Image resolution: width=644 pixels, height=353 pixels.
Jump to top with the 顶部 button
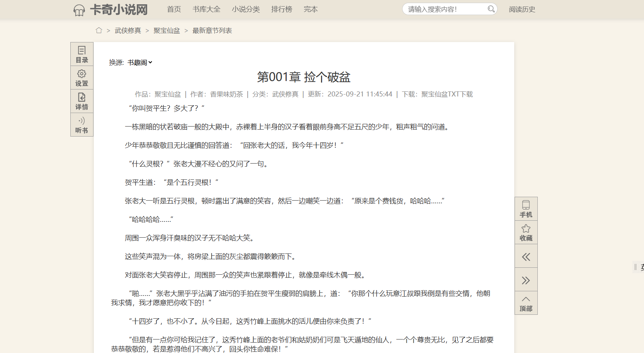(x=526, y=303)
